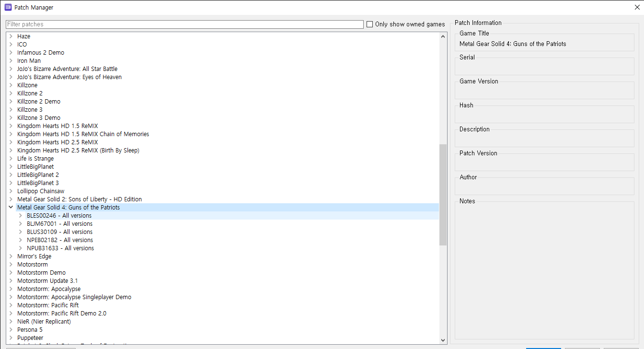Viewport: 644px width, 349px height.
Task: Click the patch list scroll up arrow
Action: coord(443,36)
